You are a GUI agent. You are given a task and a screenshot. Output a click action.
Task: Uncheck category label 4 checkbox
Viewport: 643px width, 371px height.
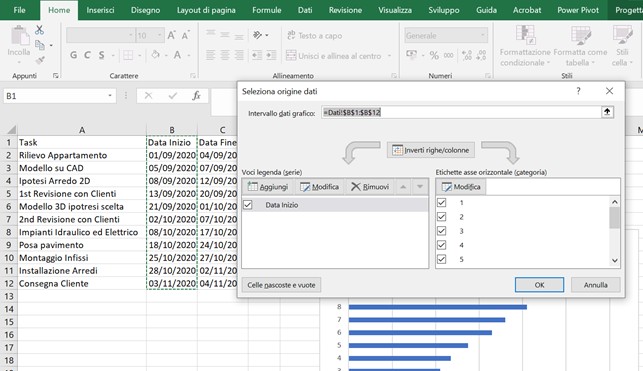click(x=442, y=245)
